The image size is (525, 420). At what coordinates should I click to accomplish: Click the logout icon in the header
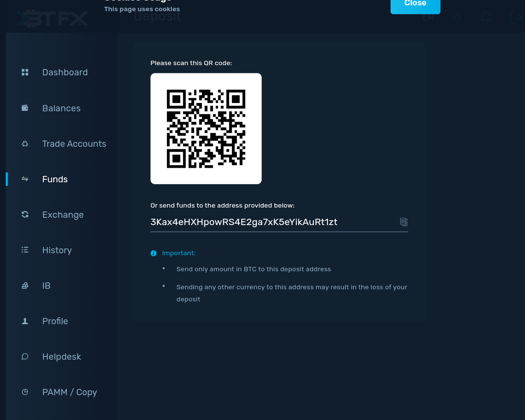pos(516,17)
